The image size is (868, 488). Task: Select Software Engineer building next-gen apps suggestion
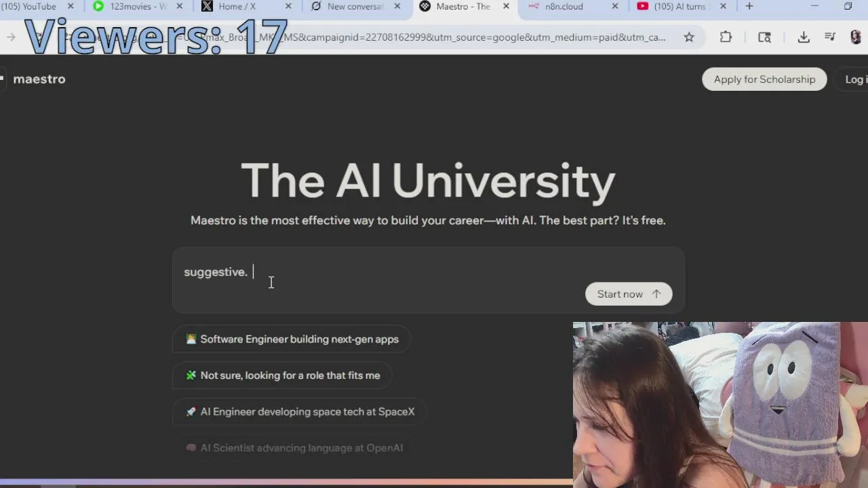[292, 339]
